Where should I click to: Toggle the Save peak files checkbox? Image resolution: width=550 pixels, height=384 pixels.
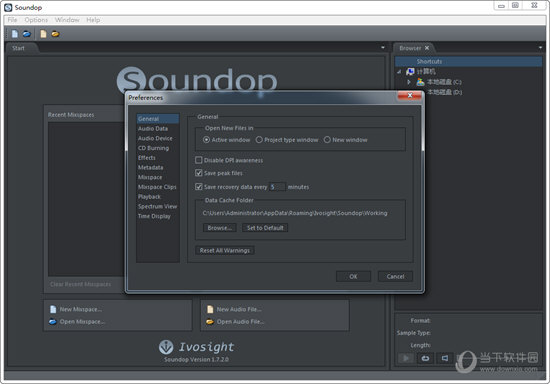click(x=199, y=173)
